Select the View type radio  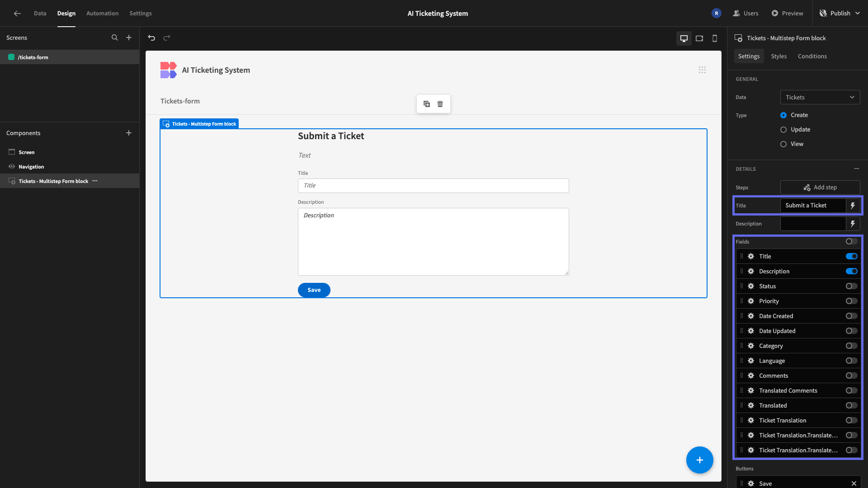(783, 144)
